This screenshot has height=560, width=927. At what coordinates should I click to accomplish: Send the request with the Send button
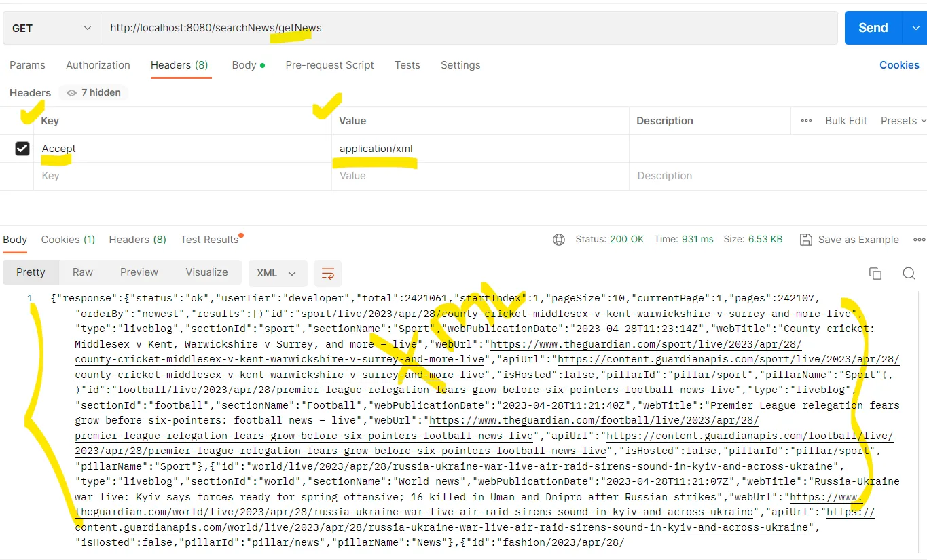[x=873, y=28]
